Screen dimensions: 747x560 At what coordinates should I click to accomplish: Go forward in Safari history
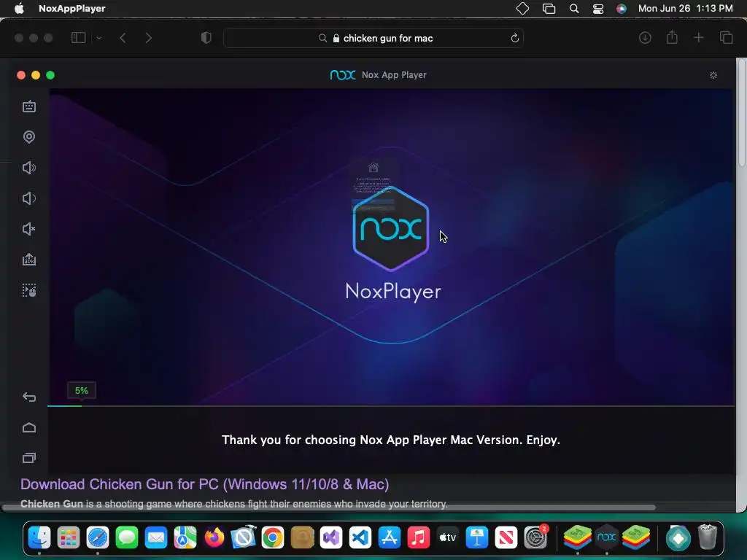[x=149, y=38]
